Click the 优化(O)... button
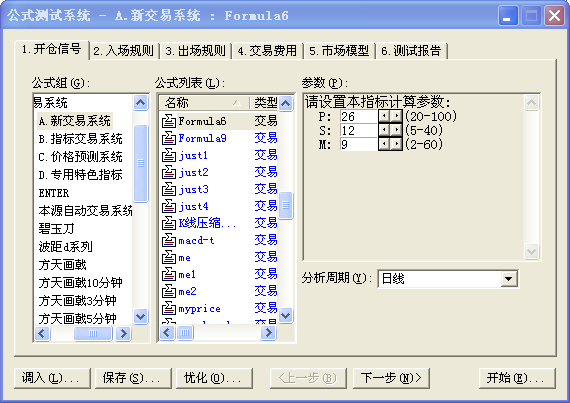 (x=214, y=378)
